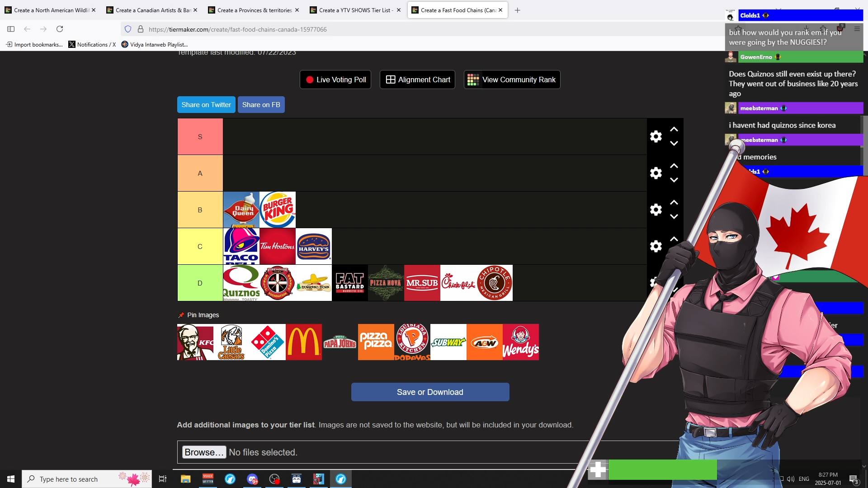The width and height of the screenshot is (868, 488).
Task: Select the Taco Bell logo in C tier
Action: pyautogui.click(x=241, y=246)
